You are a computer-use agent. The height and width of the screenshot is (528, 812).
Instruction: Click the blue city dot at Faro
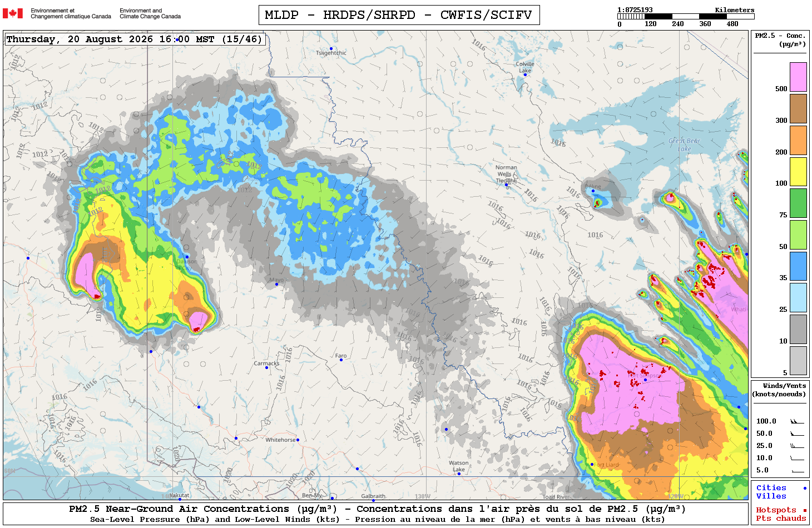click(341, 360)
